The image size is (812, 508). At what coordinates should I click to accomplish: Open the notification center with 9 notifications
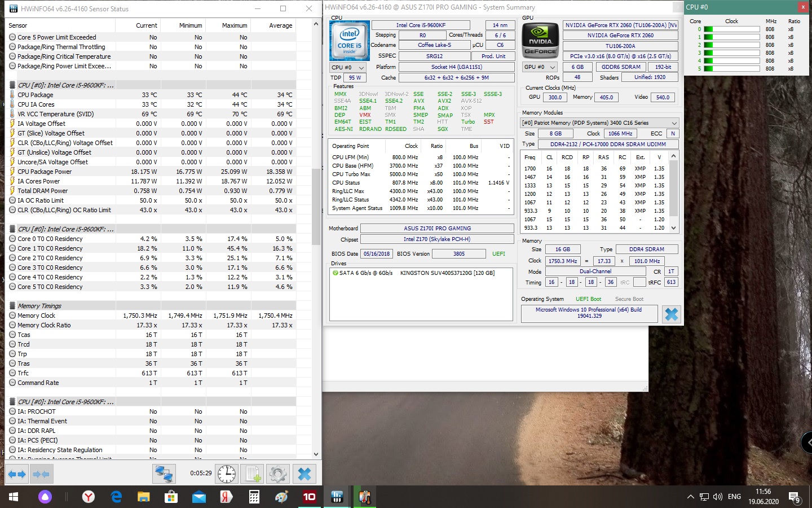coord(795,497)
